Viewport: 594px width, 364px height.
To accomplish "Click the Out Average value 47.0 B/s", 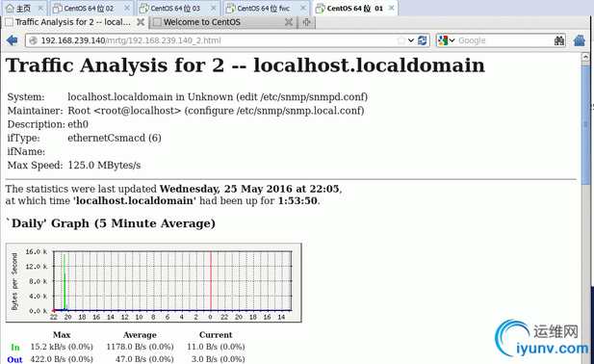I will (x=144, y=358).
